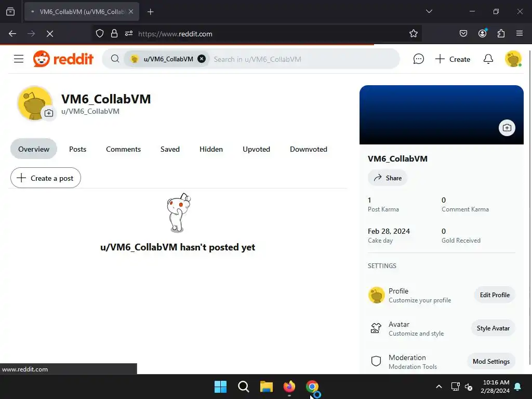The image size is (532, 399).
Task: Open Windows Start menu
Action: pyautogui.click(x=220, y=387)
